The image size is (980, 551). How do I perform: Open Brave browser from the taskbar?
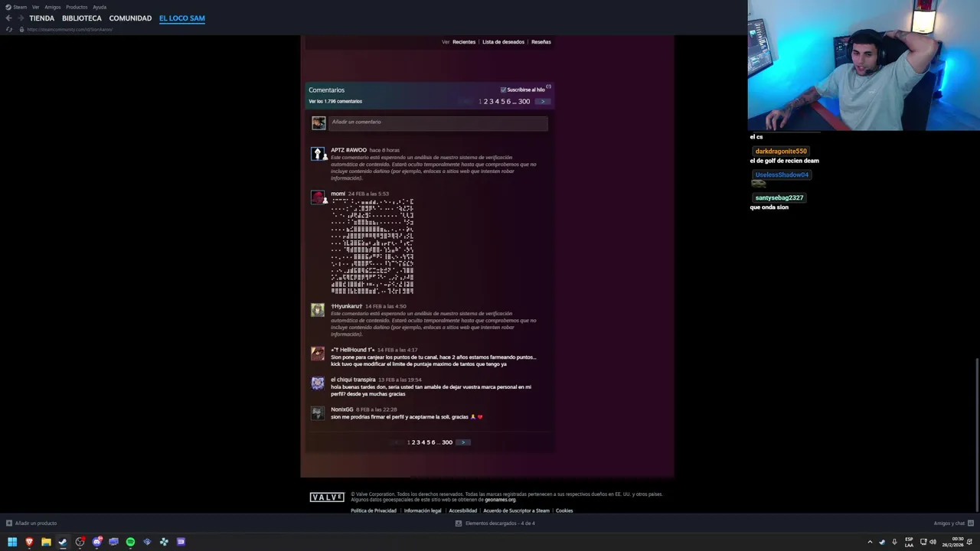pyautogui.click(x=29, y=542)
